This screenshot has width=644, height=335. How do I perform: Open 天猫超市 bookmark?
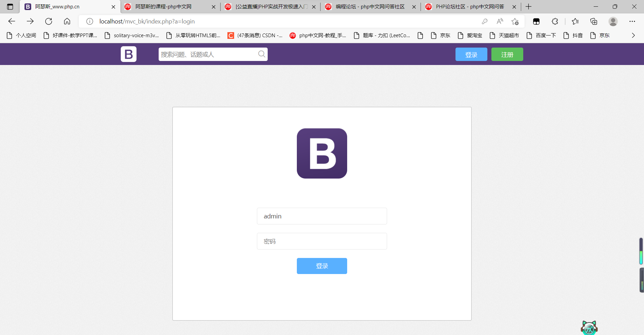[504, 36]
